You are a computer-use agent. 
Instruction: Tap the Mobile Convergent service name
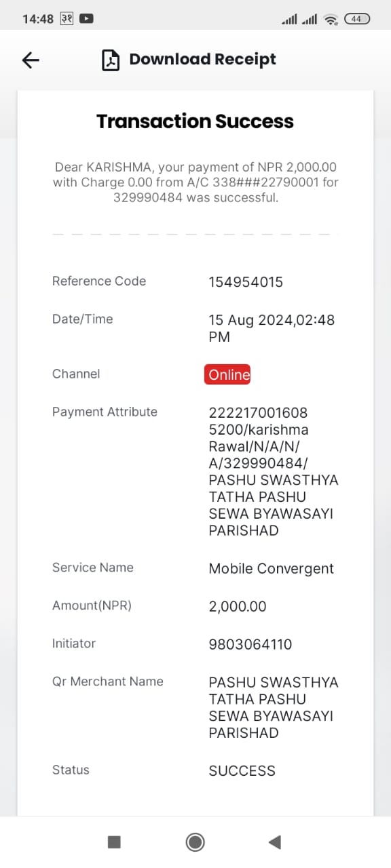click(272, 568)
